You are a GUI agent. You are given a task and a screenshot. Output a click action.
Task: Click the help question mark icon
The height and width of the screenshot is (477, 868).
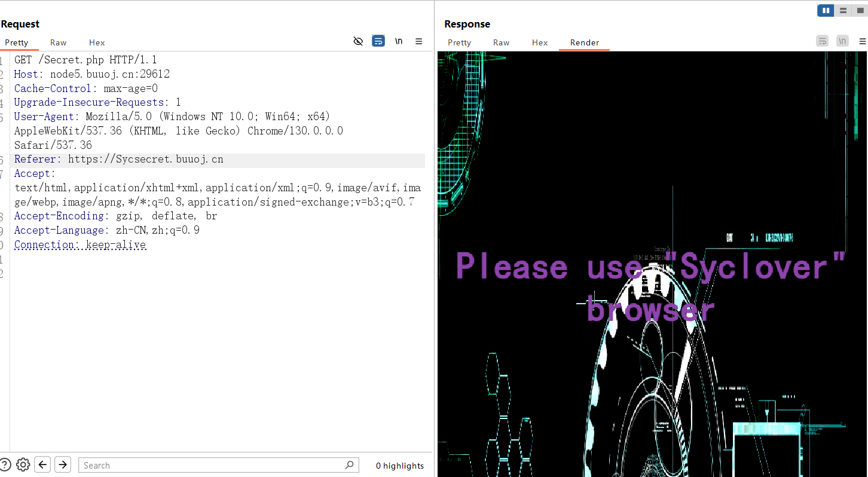[x=5, y=464]
